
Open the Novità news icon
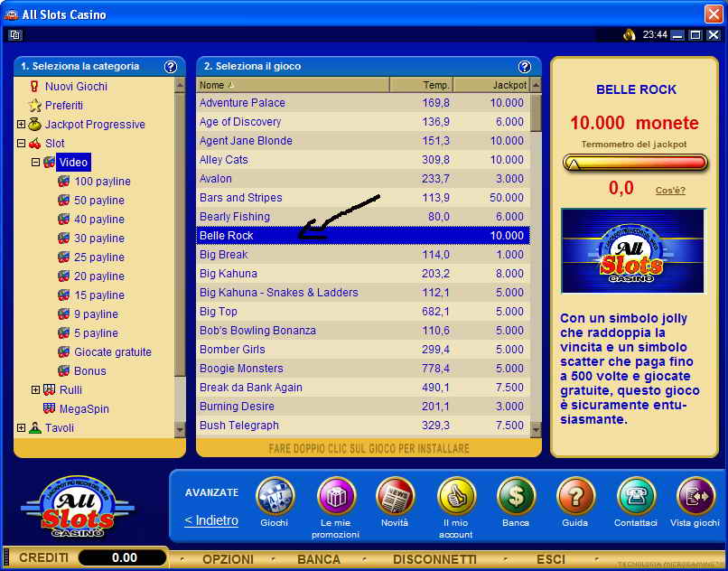click(395, 497)
